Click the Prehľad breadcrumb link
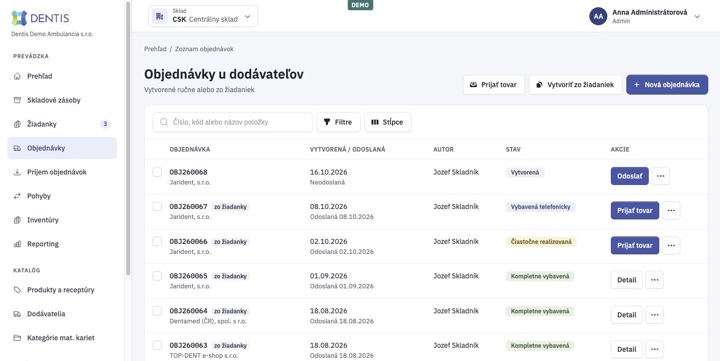The width and height of the screenshot is (720, 361). point(155,49)
